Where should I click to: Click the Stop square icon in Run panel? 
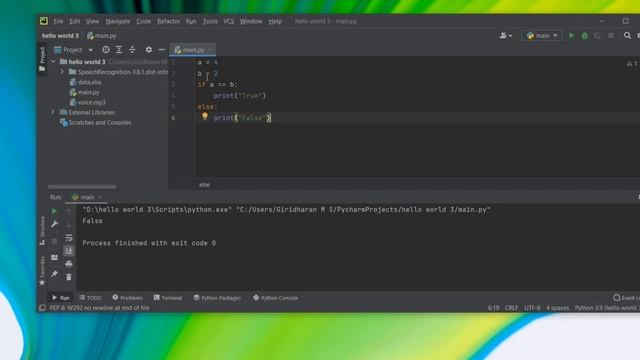tap(54, 241)
